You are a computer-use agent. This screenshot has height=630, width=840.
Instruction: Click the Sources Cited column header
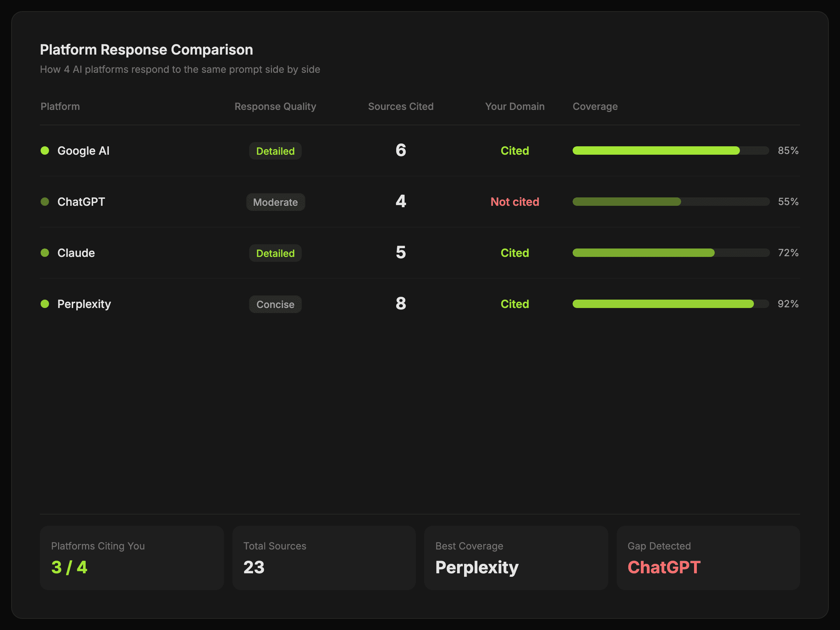(401, 106)
